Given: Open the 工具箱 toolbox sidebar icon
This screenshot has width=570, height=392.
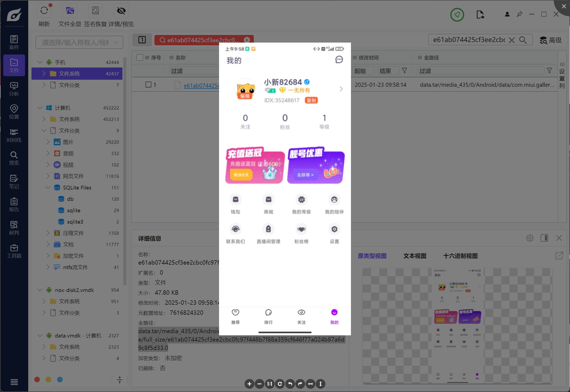Looking at the screenshot, I should pyautogui.click(x=14, y=251).
